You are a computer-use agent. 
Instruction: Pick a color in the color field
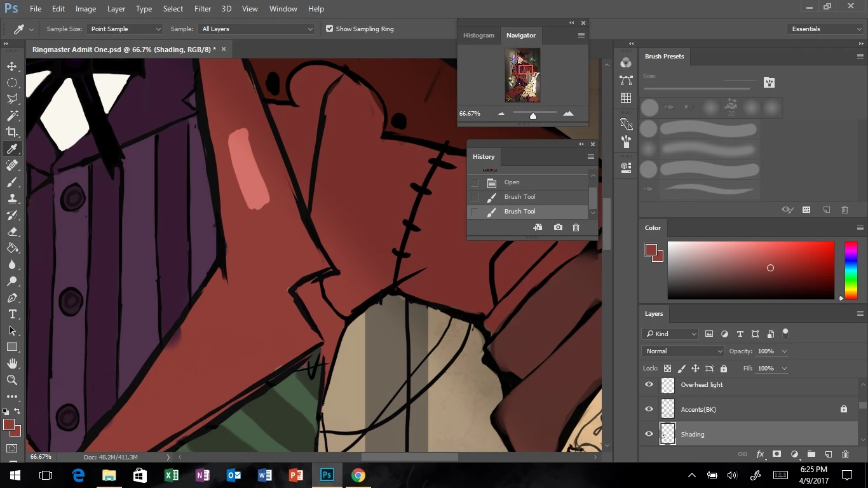[x=750, y=269]
